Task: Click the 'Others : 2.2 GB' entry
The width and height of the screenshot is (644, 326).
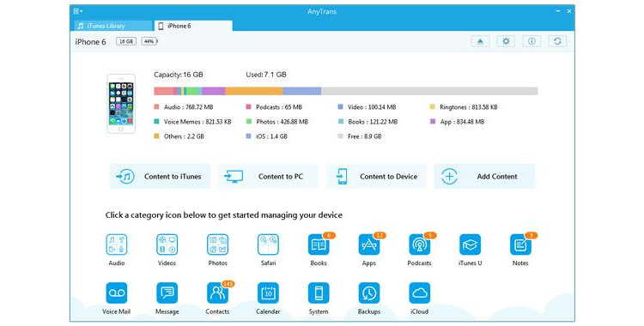Action: click(179, 136)
